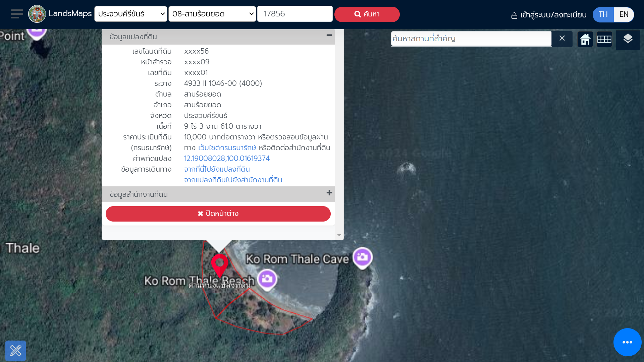Click the ปิดหน้าต่าง close window button
The width and height of the screenshot is (644, 362).
pyautogui.click(x=218, y=214)
